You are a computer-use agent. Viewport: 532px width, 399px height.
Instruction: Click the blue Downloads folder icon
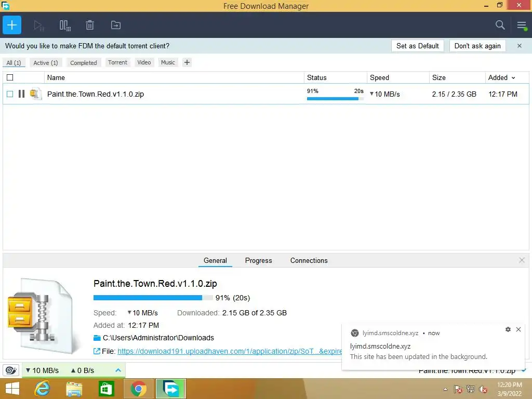click(97, 338)
